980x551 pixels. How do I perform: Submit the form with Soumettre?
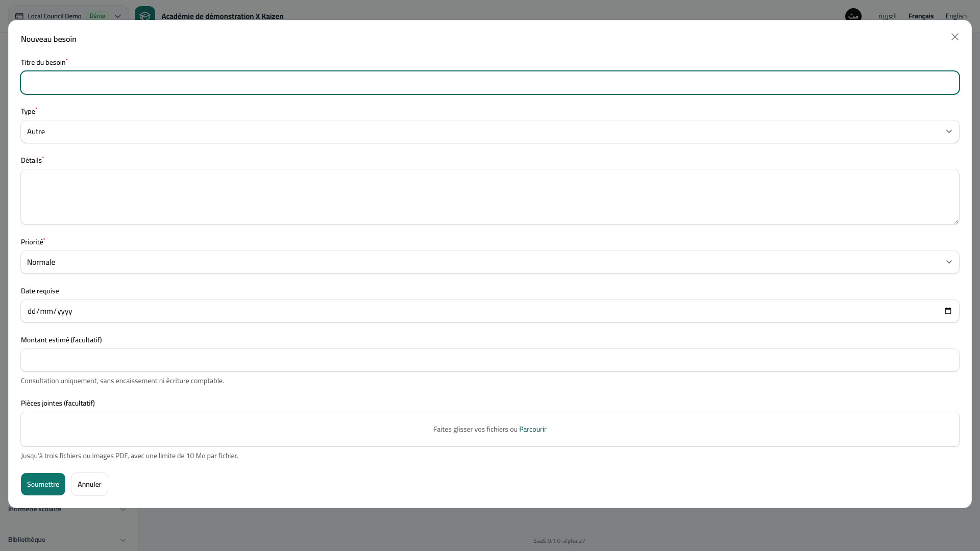pos(43,484)
